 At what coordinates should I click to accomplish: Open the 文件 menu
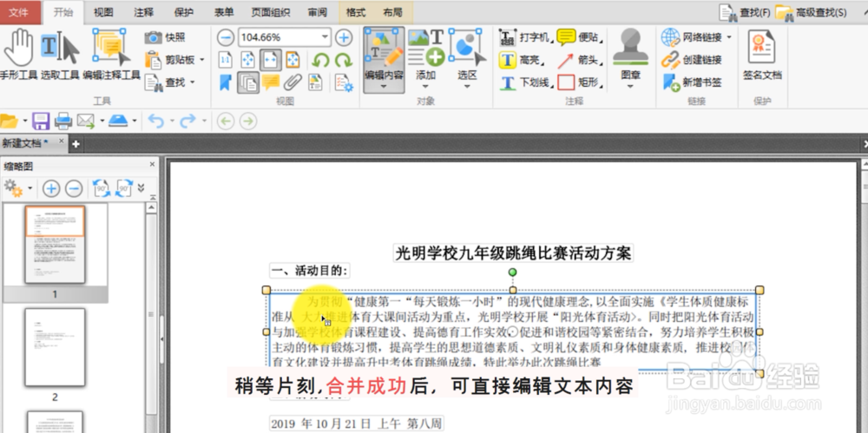[x=18, y=12]
